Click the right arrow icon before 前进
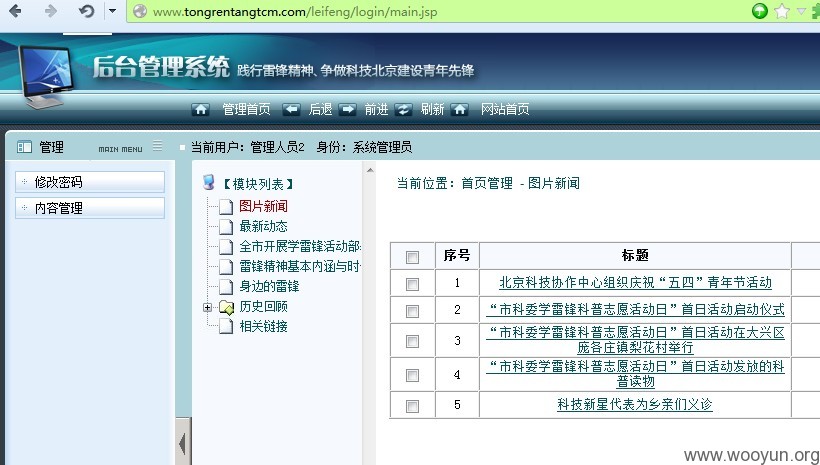Viewport: 820px width, 465px height. pyautogui.click(x=347, y=109)
